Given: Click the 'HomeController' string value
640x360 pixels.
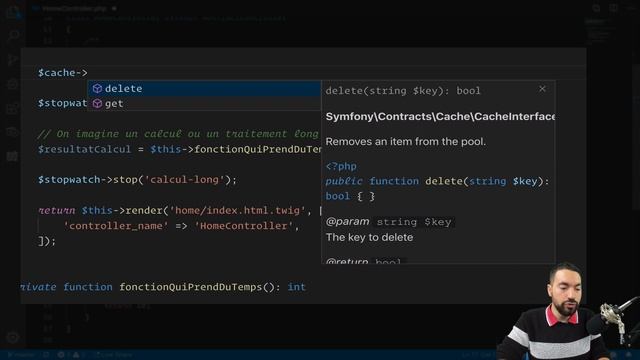Looking at the screenshot, I should pos(244,226).
